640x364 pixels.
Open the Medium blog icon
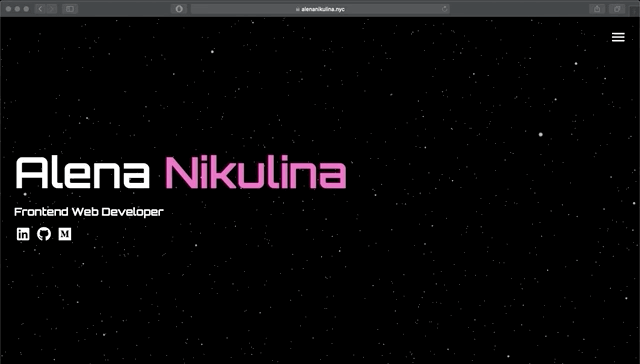tap(65, 234)
